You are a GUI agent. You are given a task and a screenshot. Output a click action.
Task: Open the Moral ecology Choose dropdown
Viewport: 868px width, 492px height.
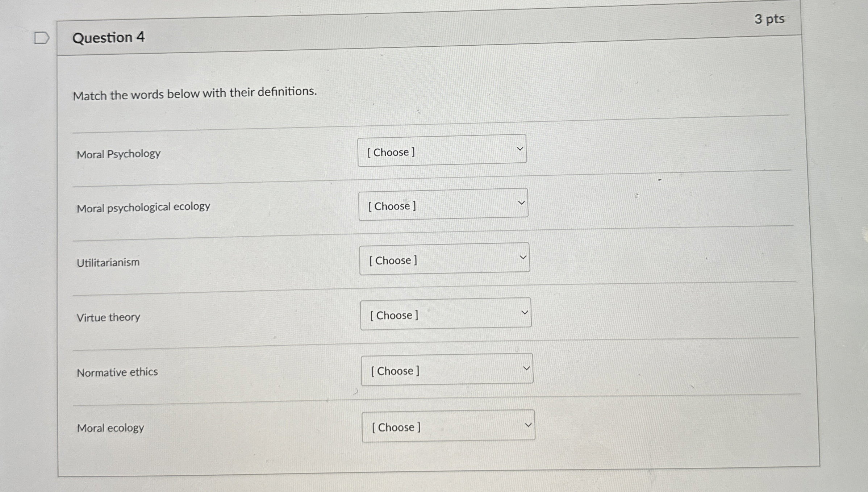tap(448, 427)
